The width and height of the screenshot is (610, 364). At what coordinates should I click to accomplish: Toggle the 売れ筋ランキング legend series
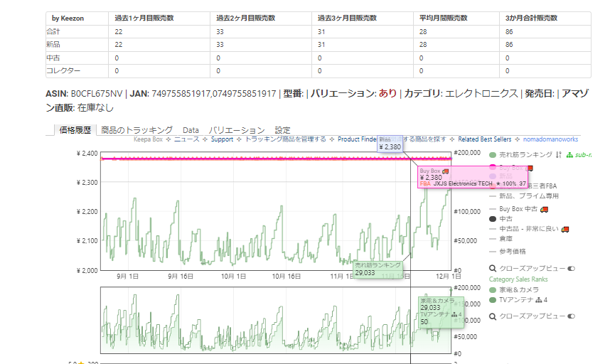[x=525, y=154]
